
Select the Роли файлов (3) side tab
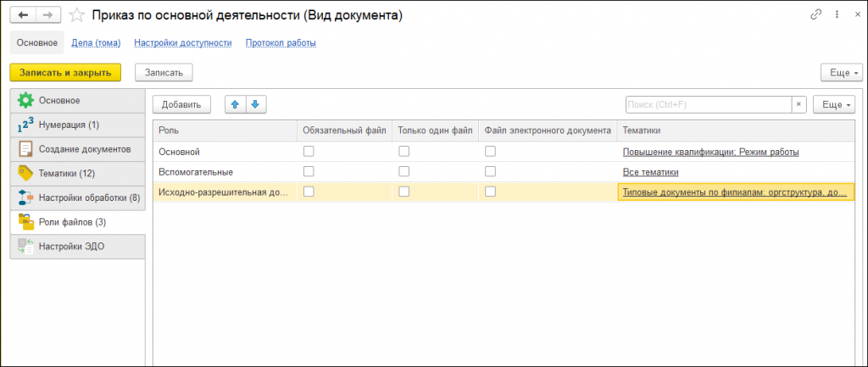click(77, 222)
